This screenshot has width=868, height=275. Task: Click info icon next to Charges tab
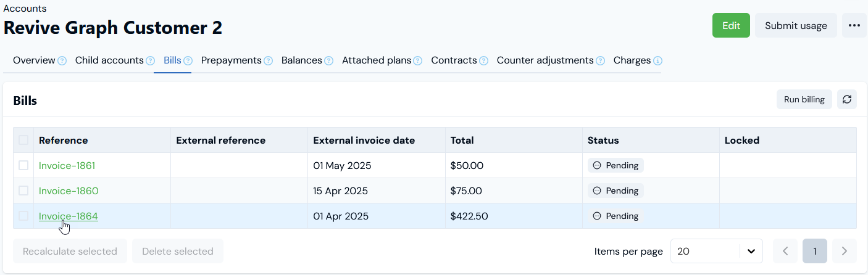click(657, 61)
